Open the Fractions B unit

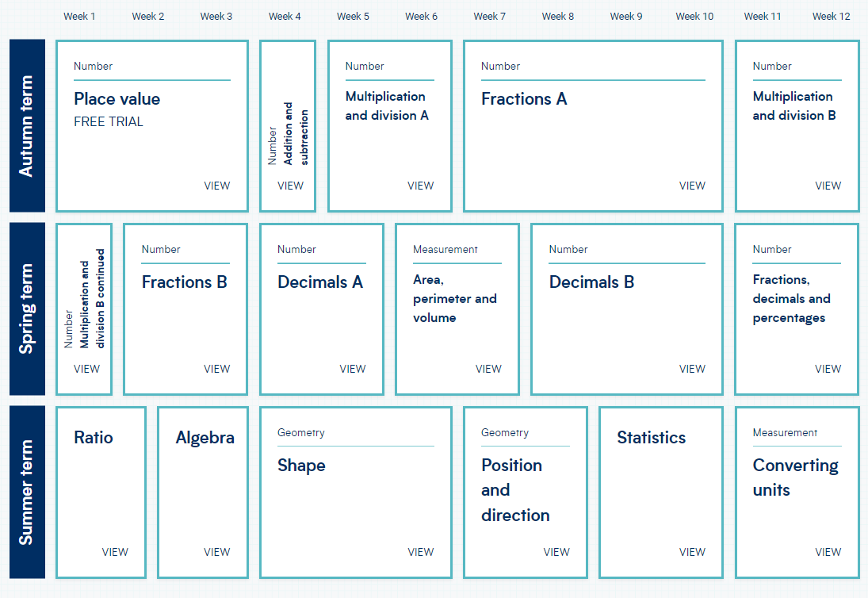(185, 309)
